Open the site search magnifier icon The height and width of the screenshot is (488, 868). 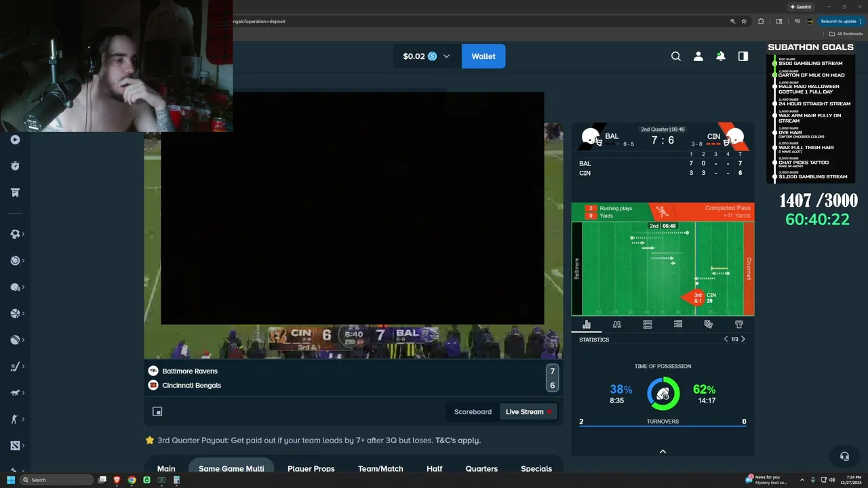676,56
